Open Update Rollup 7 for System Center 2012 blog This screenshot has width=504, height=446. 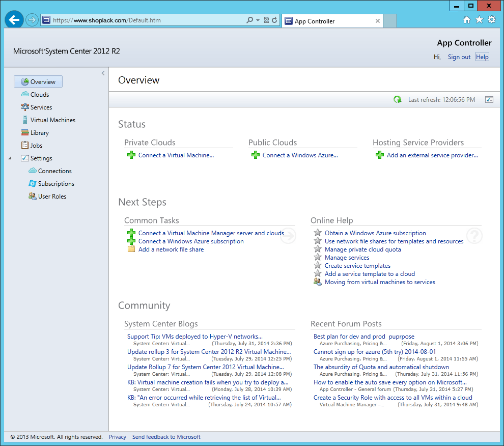point(205,367)
